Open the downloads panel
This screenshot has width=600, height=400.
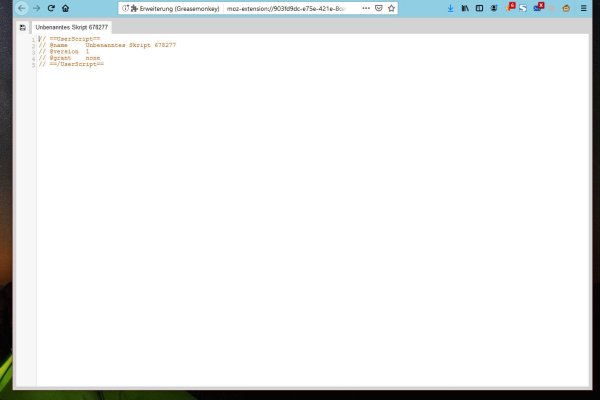450,8
